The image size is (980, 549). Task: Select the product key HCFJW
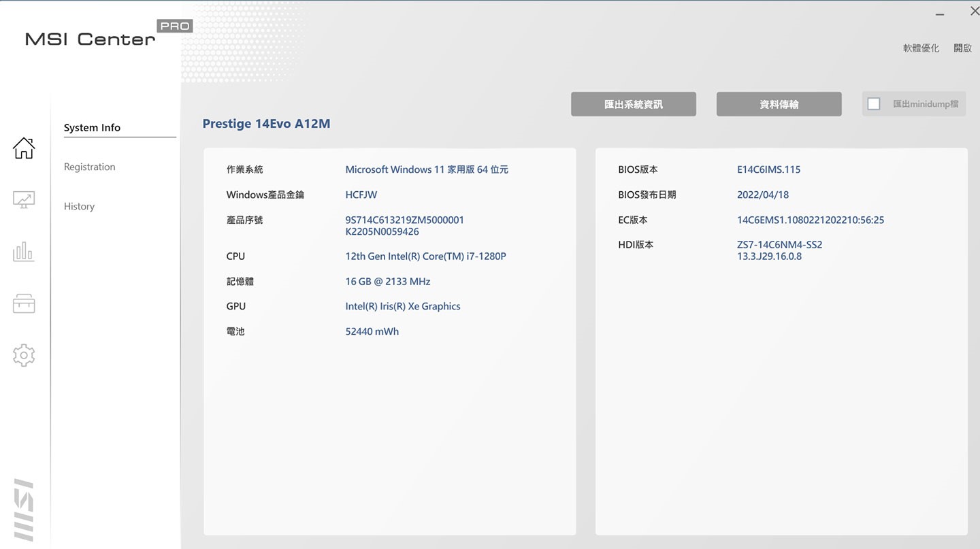(x=361, y=195)
